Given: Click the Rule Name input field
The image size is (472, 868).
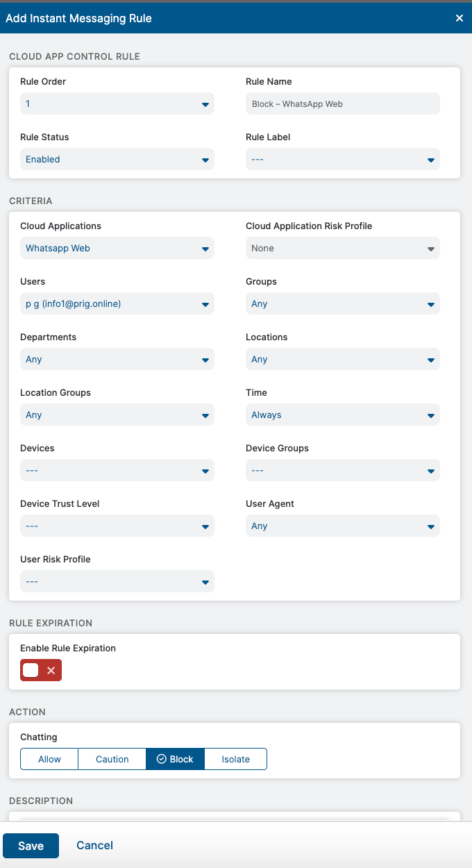Looking at the screenshot, I should coord(343,103).
